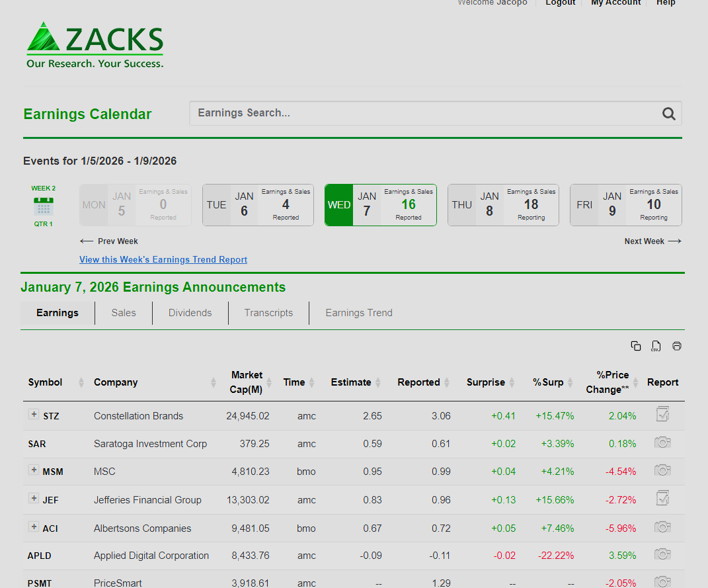Click Applied Digital Corporation company name

click(x=151, y=556)
